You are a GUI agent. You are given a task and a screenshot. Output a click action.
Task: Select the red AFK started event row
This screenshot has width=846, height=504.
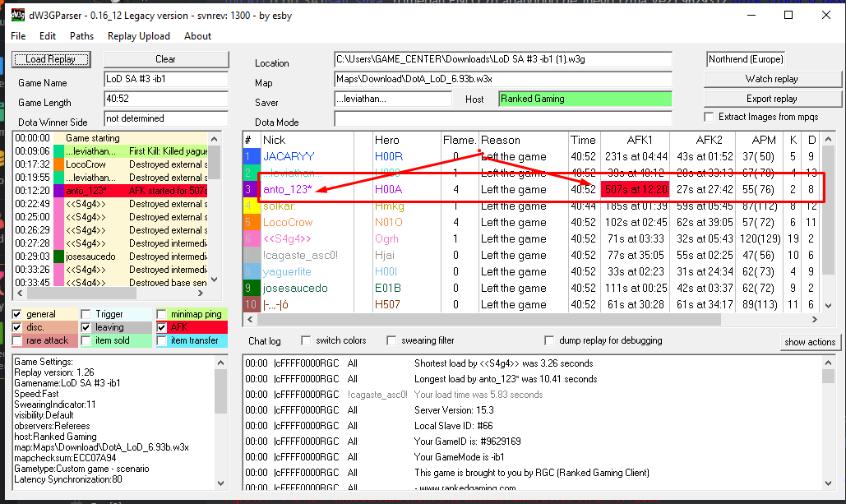pyautogui.click(x=111, y=191)
